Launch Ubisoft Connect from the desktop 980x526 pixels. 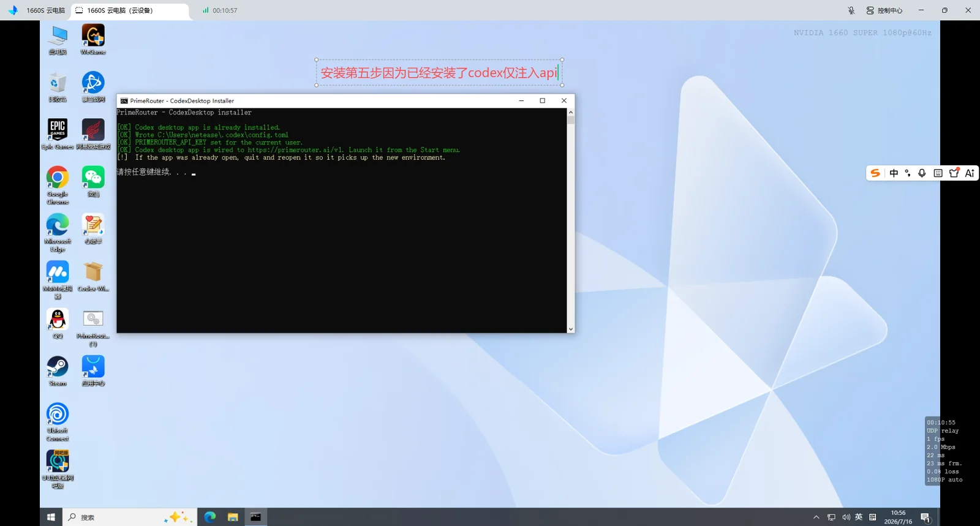[x=58, y=422]
